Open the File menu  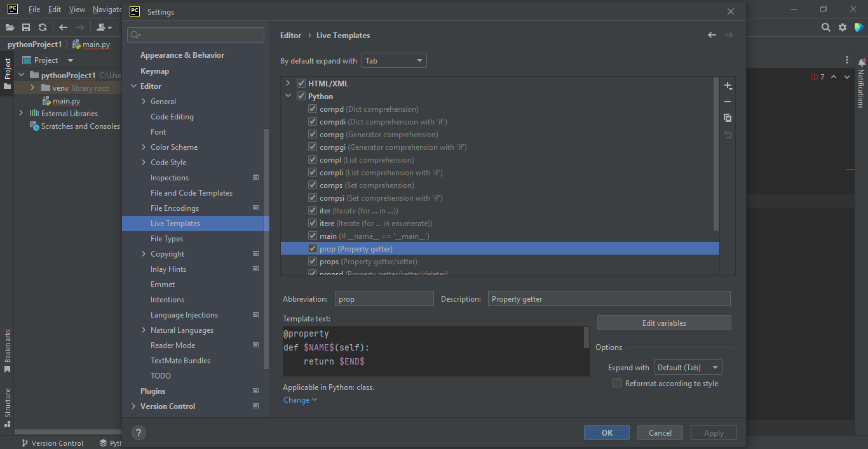[x=34, y=10]
